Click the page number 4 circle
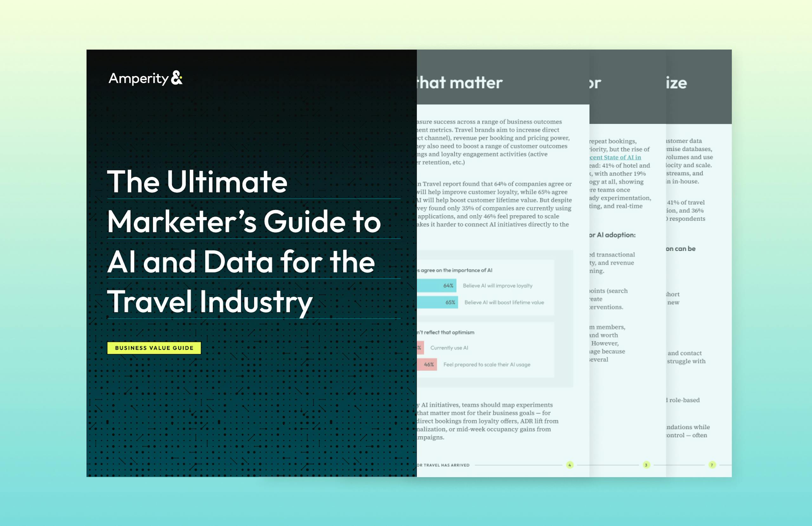This screenshot has height=526, width=812. pyautogui.click(x=569, y=465)
